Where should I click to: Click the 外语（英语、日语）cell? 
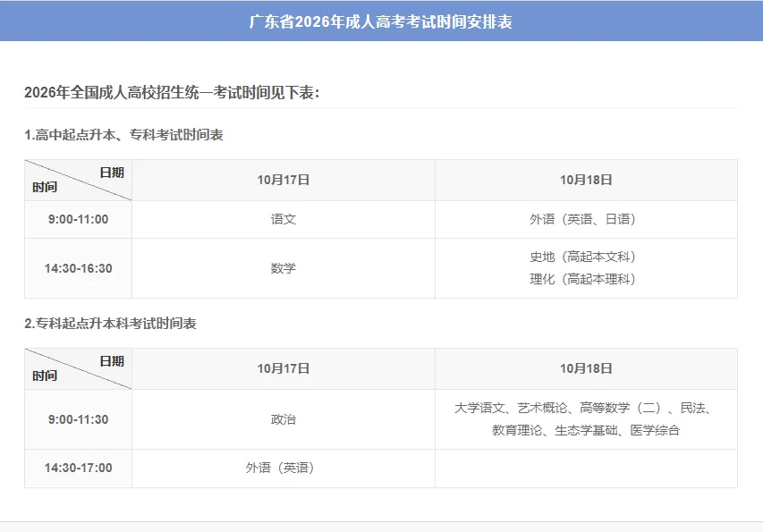point(587,219)
